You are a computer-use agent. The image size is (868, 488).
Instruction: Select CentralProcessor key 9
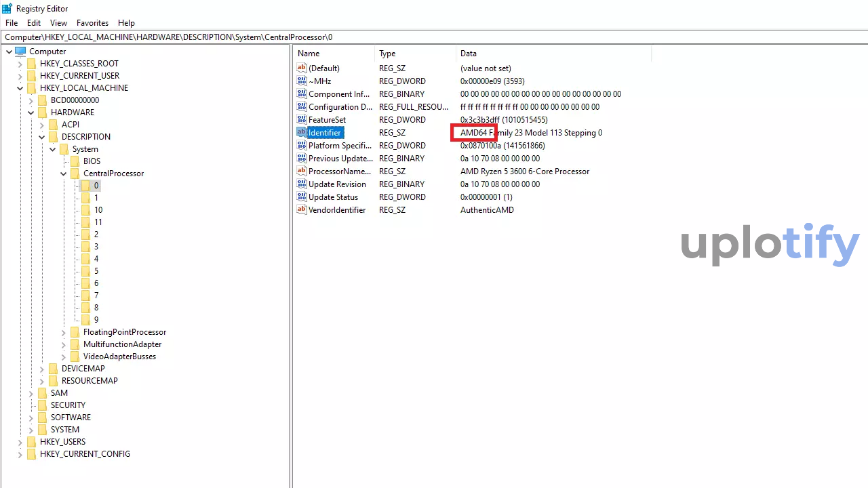[x=96, y=320]
